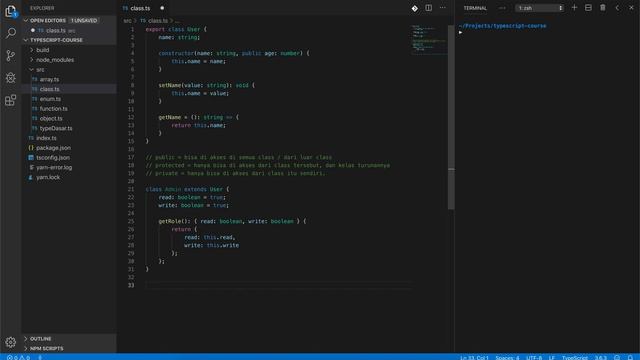Change file encoding UTF-8 in status bar
Image resolution: width=640 pixels, height=360 pixels.
534,357
